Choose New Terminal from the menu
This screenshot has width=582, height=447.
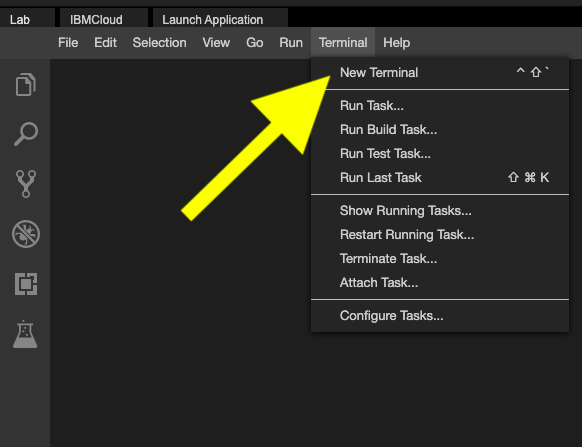coord(440,72)
